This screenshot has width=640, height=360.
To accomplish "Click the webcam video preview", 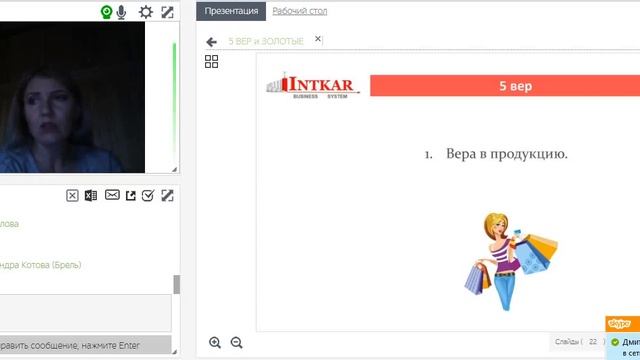I will click(x=72, y=97).
